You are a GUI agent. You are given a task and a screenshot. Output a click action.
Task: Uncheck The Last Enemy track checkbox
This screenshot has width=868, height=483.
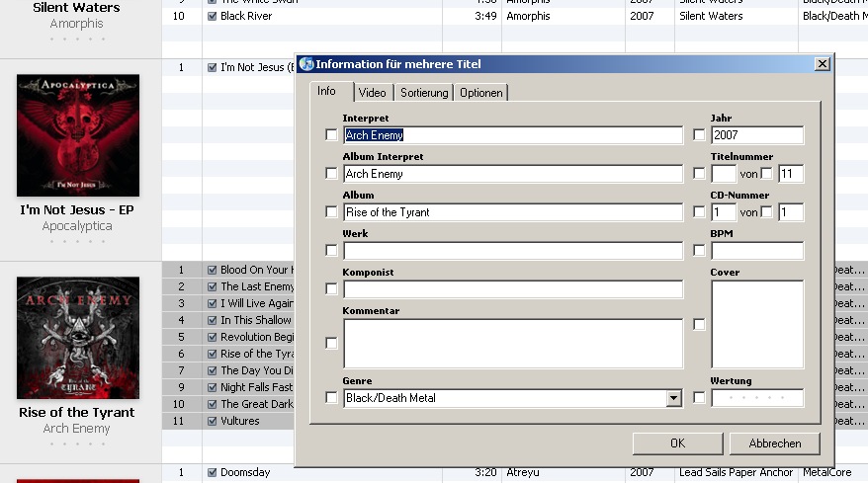212,286
